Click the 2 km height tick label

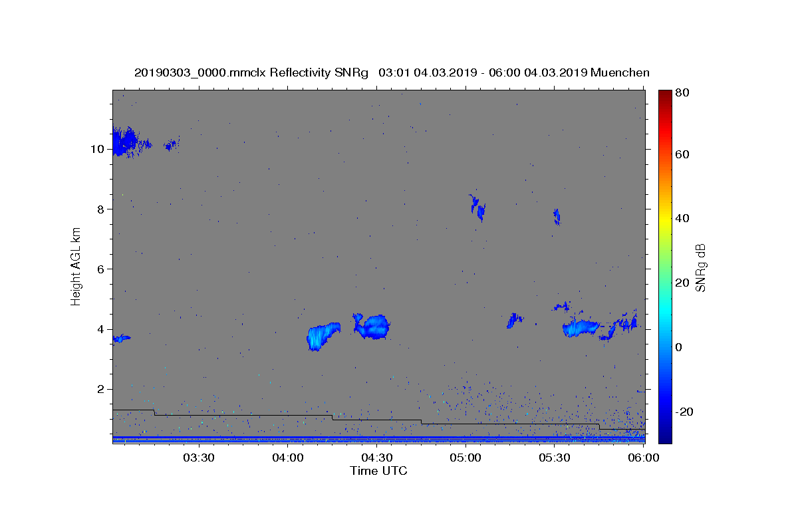101,389
